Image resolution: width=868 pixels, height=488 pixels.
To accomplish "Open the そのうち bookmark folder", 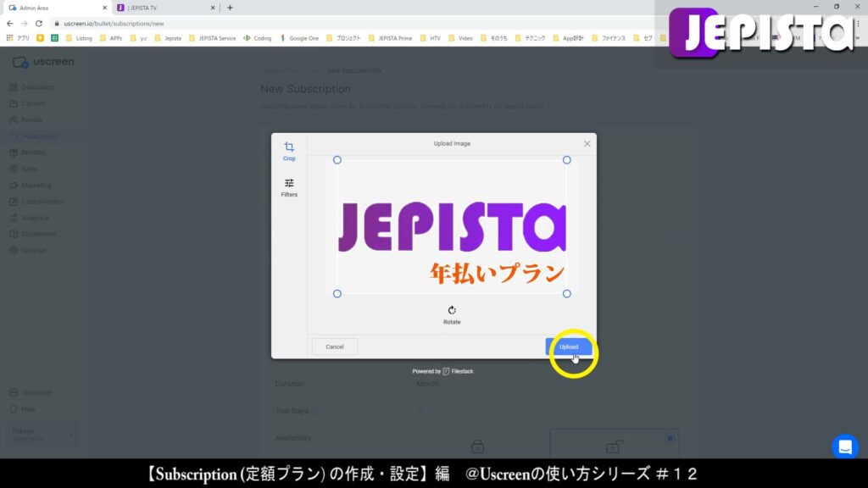I will click(x=494, y=38).
